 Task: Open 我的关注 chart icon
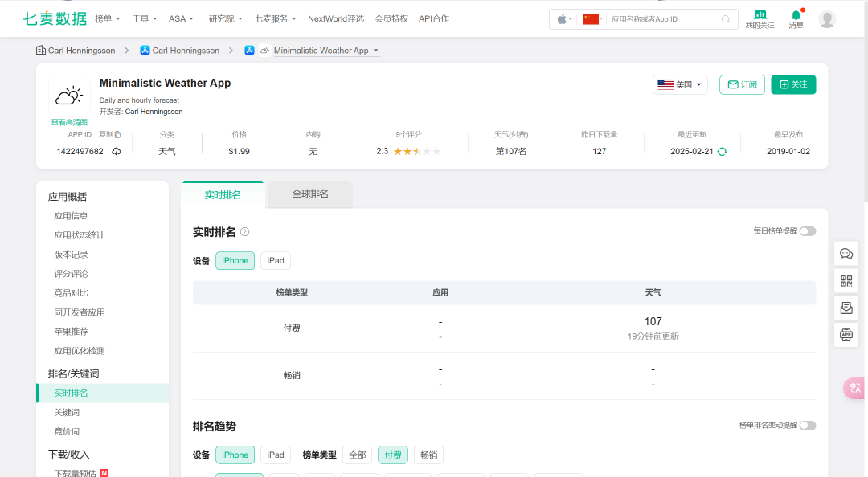click(x=760, y=15)
